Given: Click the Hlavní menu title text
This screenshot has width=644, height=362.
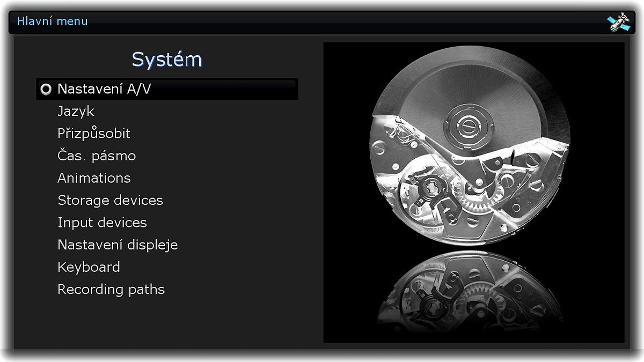Looking at the screenshot, I should click(52, 21).
